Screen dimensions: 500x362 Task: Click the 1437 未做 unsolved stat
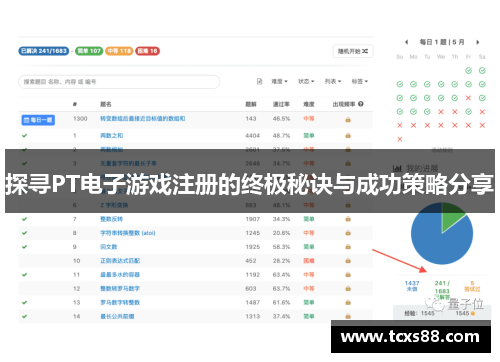412,286
